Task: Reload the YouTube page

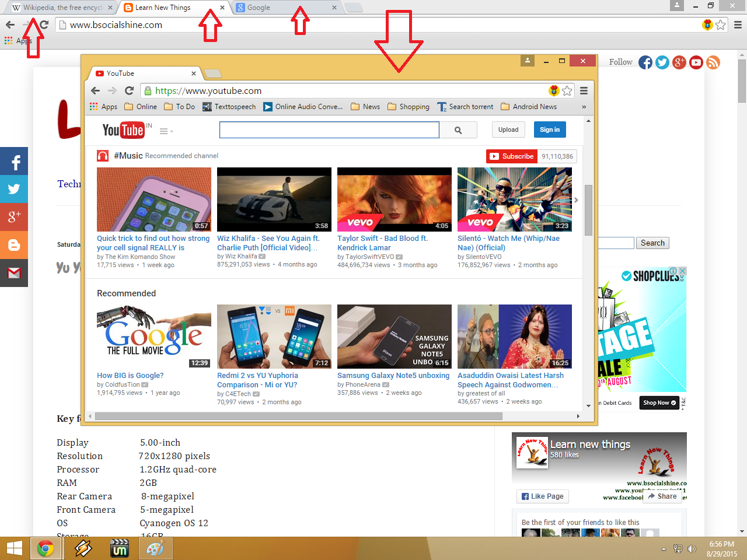Action: click(129, 90)
